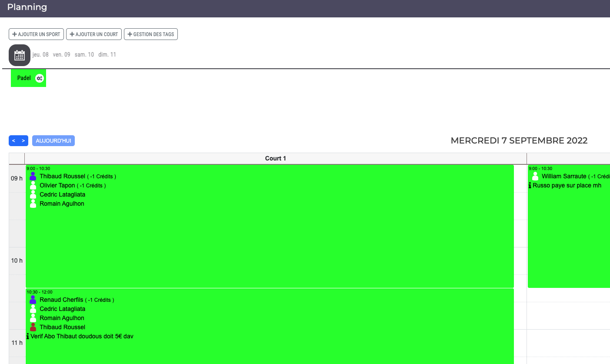This screenshot has width=610, height=364.
Task: Click Ajouter un sport button
Action: tap(37, 34)
